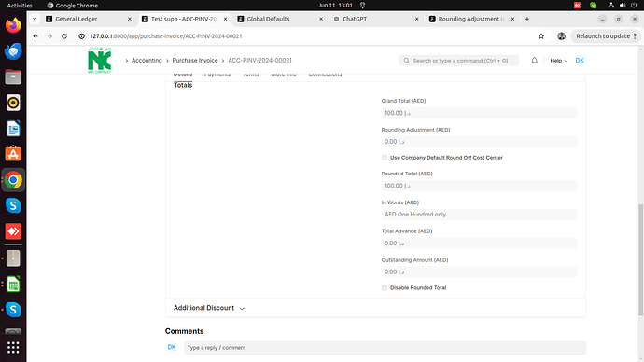This screenshot has height=362, width=644.
Task: Expand the Additional Discount section
Action: [209, 308]
